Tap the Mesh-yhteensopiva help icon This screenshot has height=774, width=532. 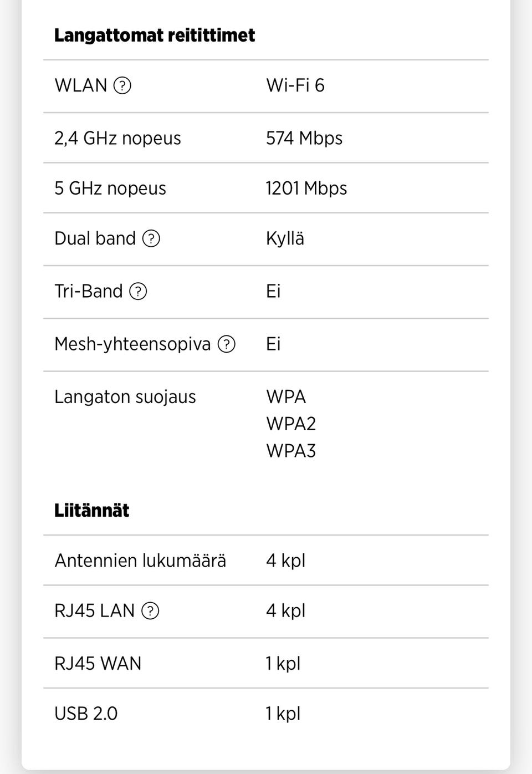[x=226, y=344]
